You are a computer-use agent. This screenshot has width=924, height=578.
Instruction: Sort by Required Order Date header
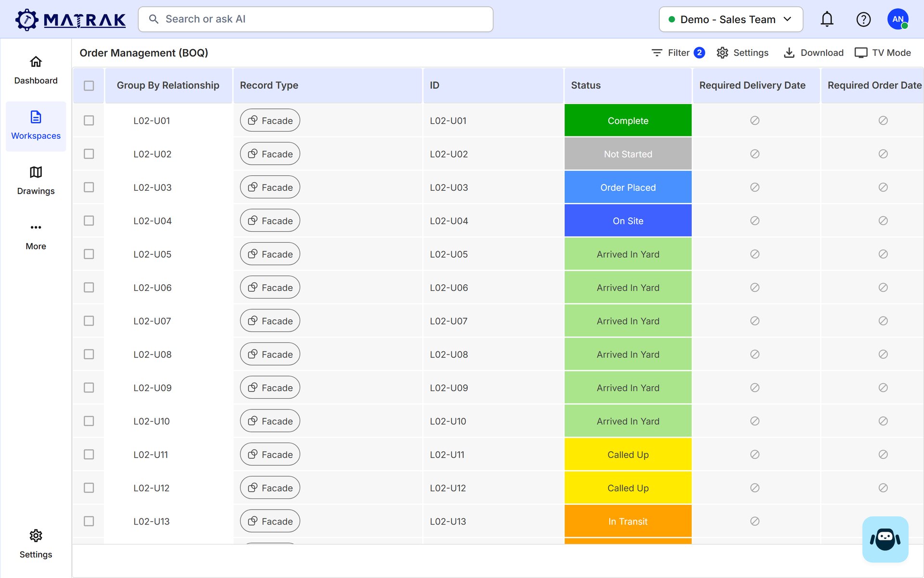873,85
